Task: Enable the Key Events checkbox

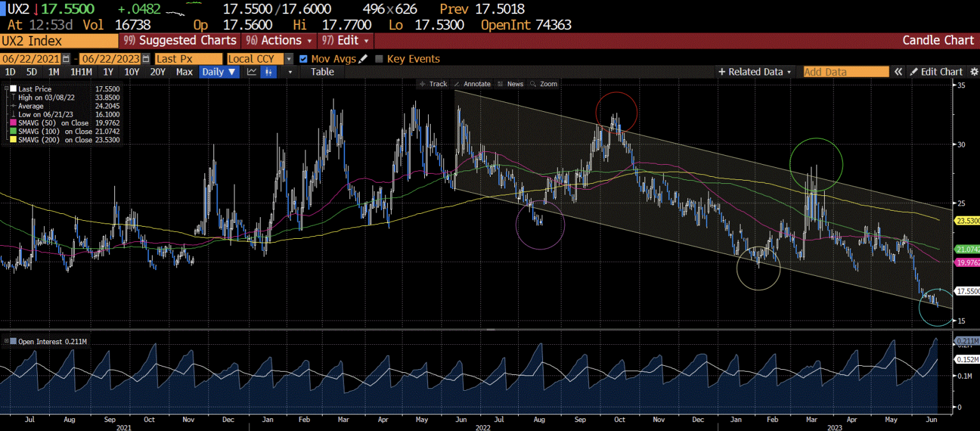Action: (379, 59)
